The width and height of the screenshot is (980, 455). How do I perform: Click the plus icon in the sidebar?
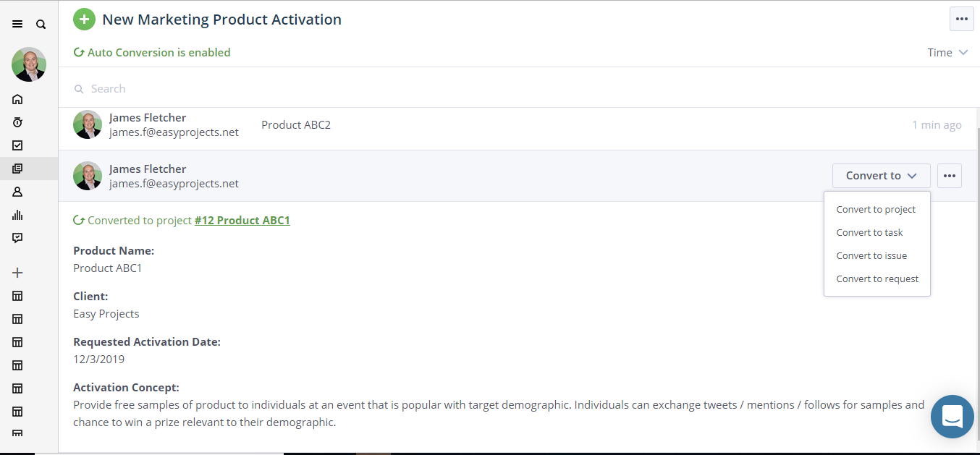pos(17,273)
